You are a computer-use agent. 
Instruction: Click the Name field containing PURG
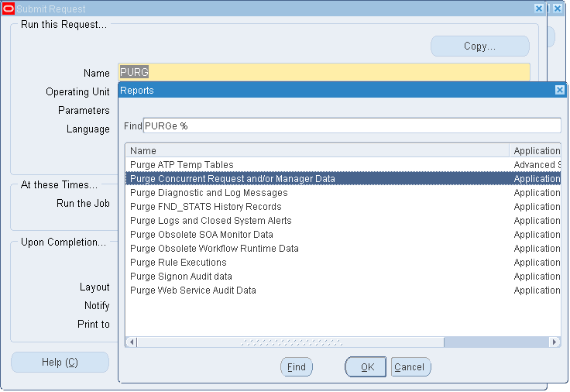coord(324,72)
